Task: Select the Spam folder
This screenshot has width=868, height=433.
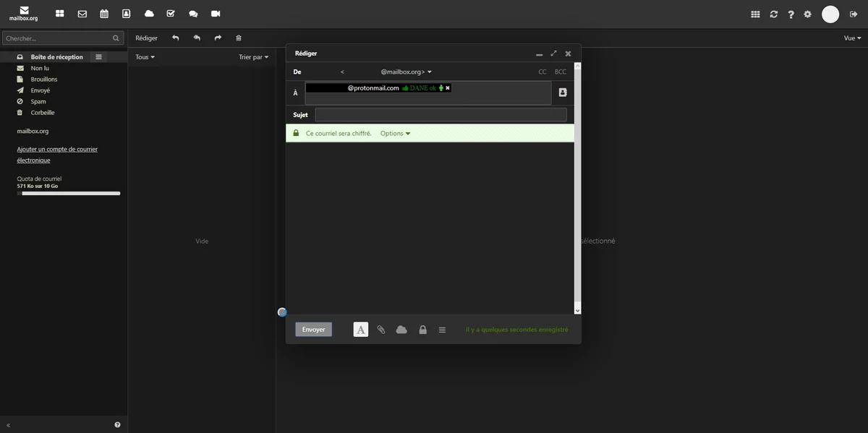Action: [x=38, y=102]
